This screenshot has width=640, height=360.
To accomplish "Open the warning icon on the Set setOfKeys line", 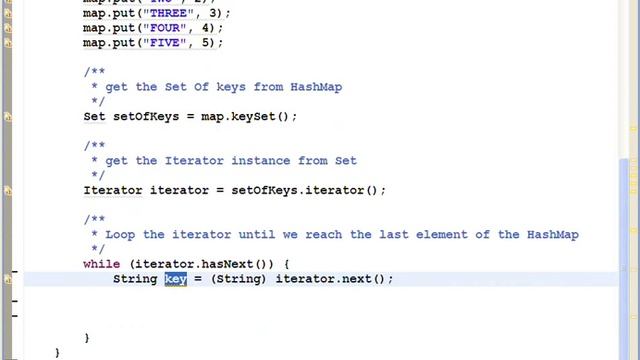I will pos(8,117).
